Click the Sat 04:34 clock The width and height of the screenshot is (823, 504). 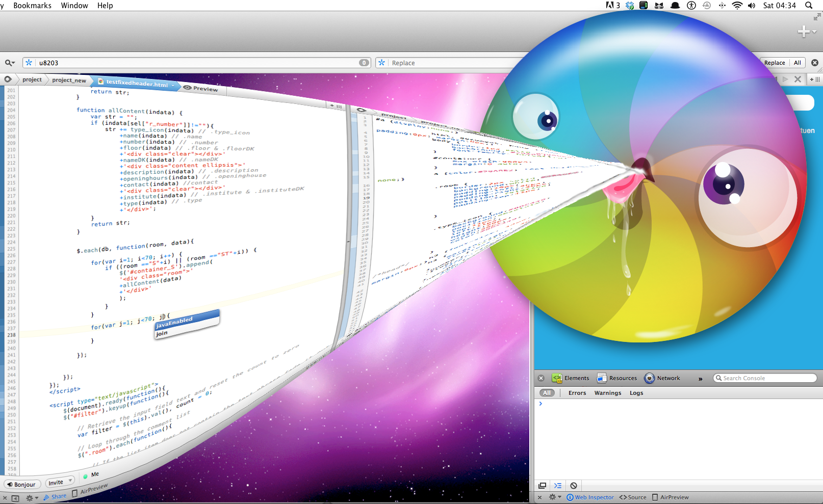[779, 6]
